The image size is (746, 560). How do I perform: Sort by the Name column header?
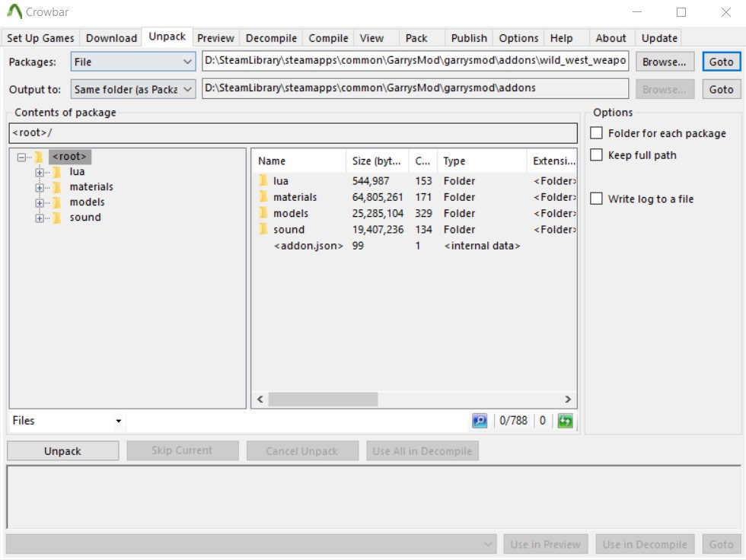pos(298,161)
